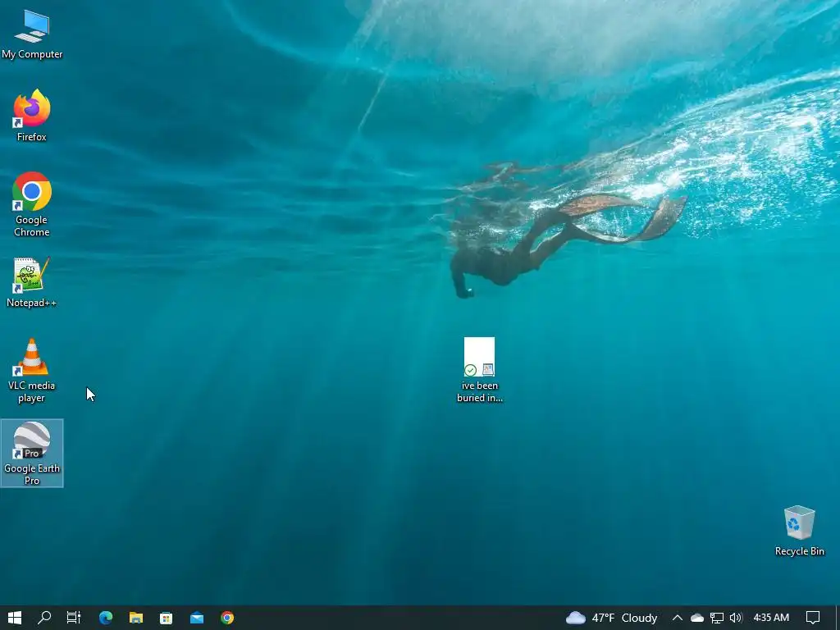
Task: Open the 47°F Cloudy weather widget
Action: click(x=611, y=618)
